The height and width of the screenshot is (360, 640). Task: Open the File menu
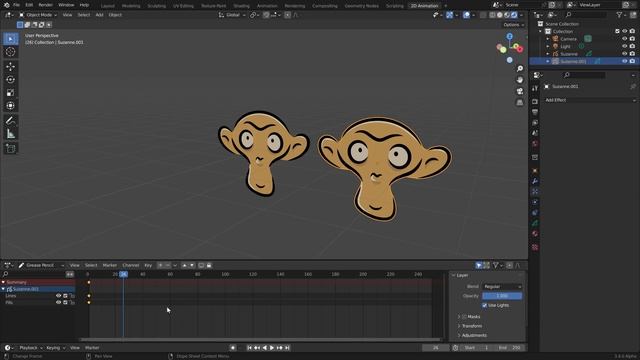(x=16, y=5)
